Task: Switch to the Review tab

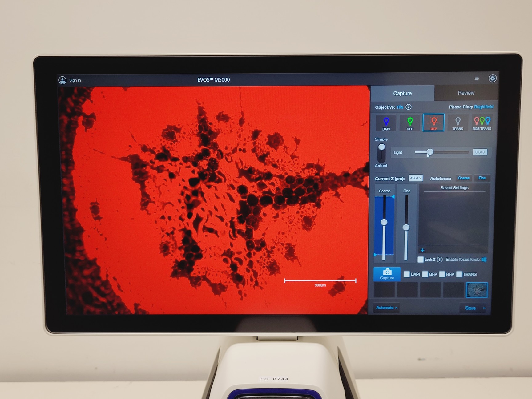Action: (x=466, y=93)
